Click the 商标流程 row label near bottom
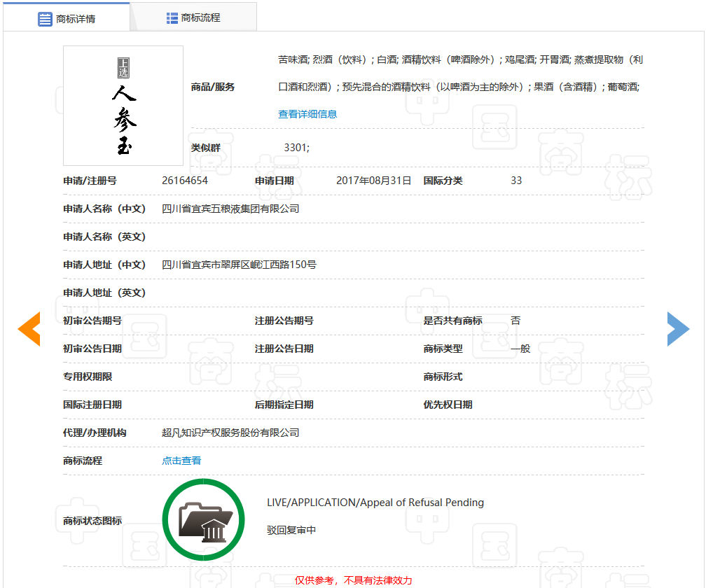 (83, 461)
